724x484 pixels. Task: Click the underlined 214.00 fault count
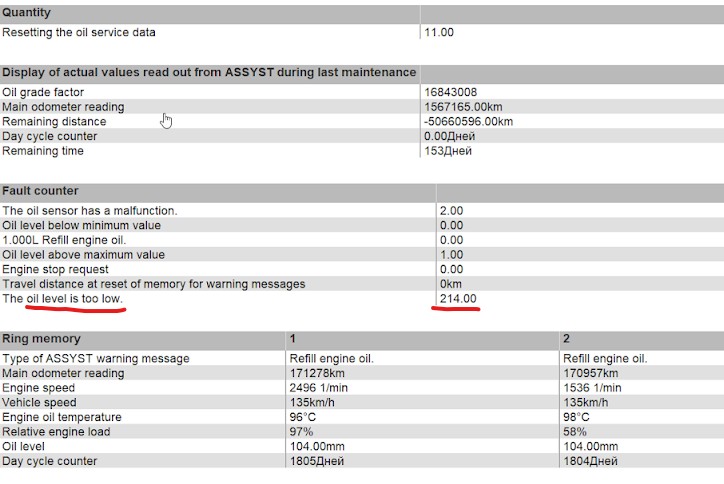coord(456,299)
